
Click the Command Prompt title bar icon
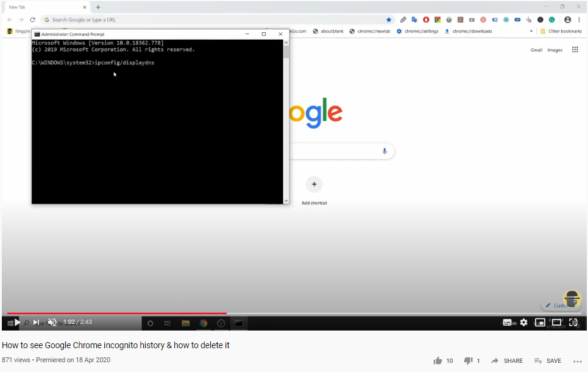tap(37, 34)
